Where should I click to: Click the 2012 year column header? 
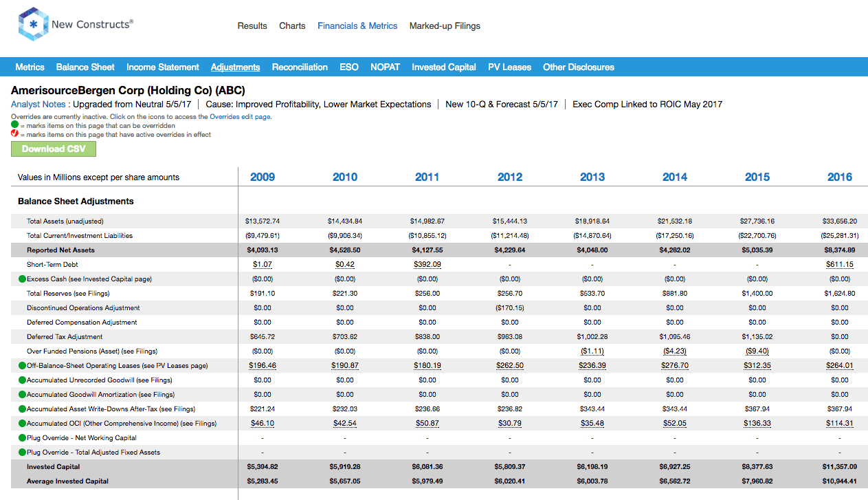(x=510, y=177)
